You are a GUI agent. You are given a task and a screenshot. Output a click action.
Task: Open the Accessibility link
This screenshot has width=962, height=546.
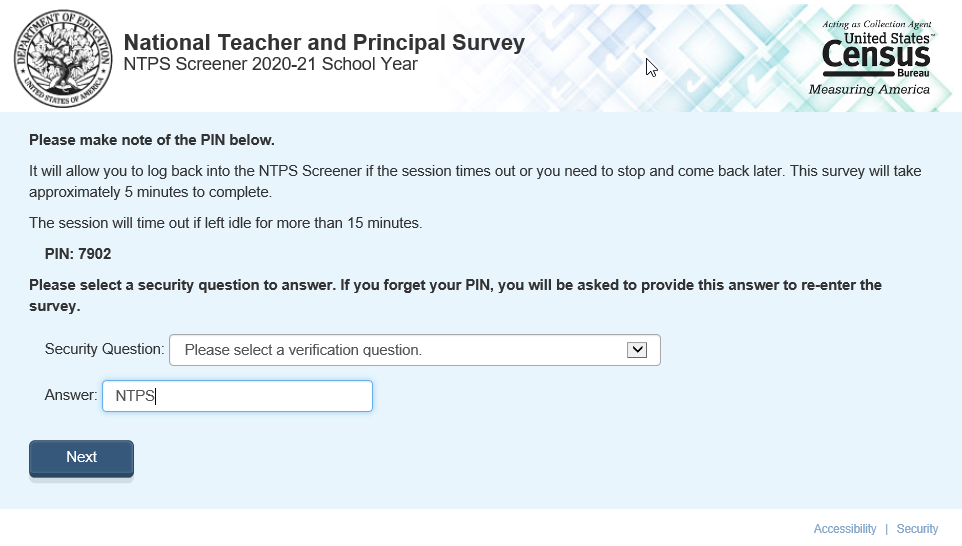tap(844, 529)
